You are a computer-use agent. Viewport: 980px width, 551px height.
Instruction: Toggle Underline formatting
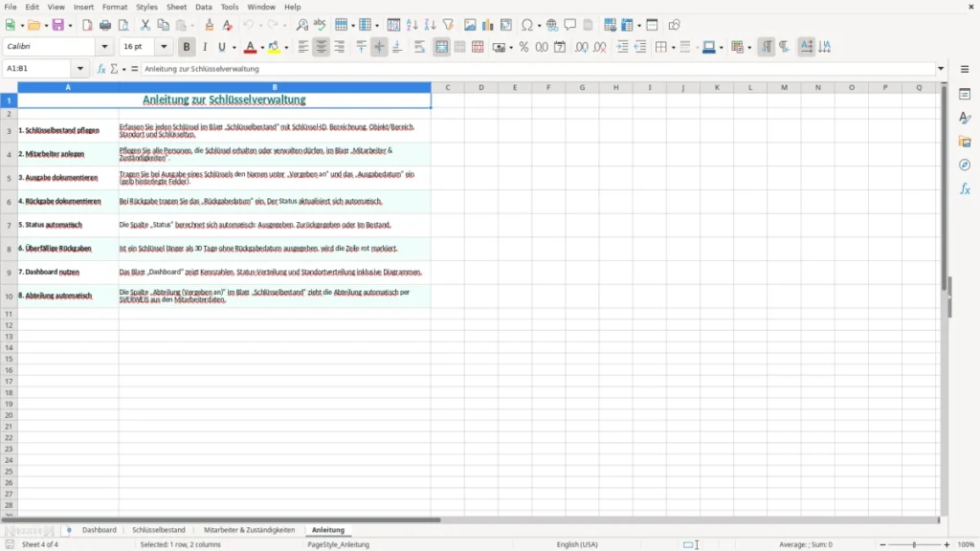coord(221,47)
